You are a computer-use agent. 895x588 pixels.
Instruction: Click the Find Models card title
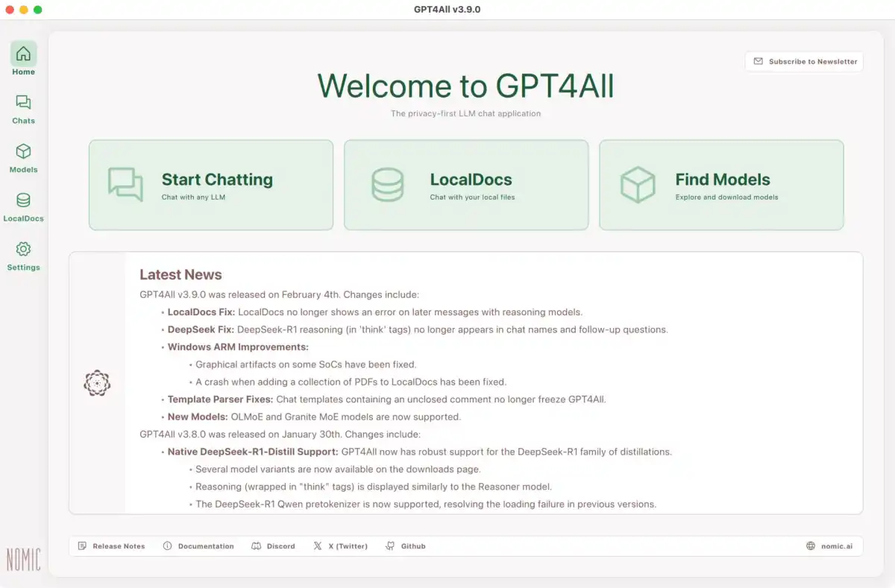point(723,180)
